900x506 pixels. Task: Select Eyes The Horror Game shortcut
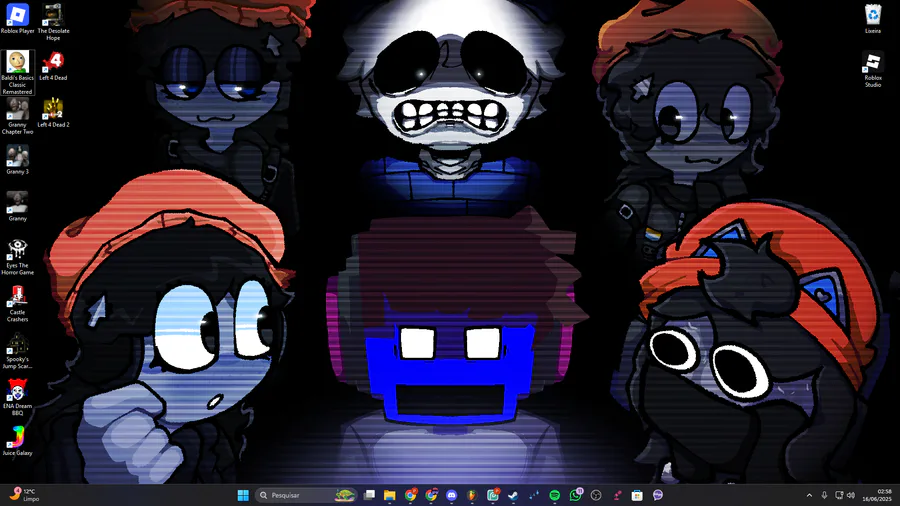tap(17, 257)
